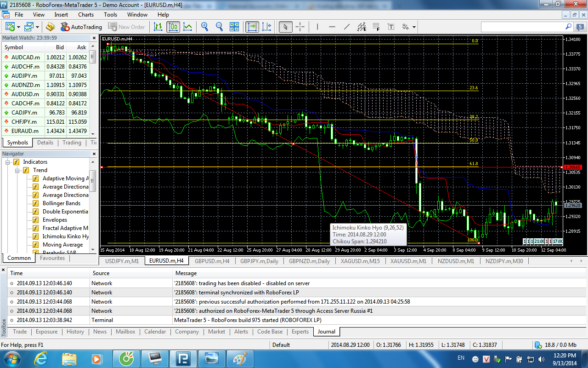Open the RoboForex taskbar icon
The width and height of the screenshot is (588, 368).
click(183, 358)
